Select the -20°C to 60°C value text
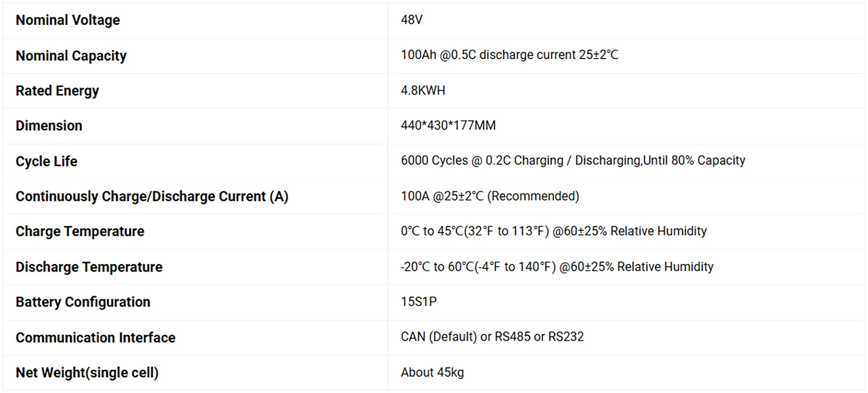The image size is (868, 393). point(557,267)
